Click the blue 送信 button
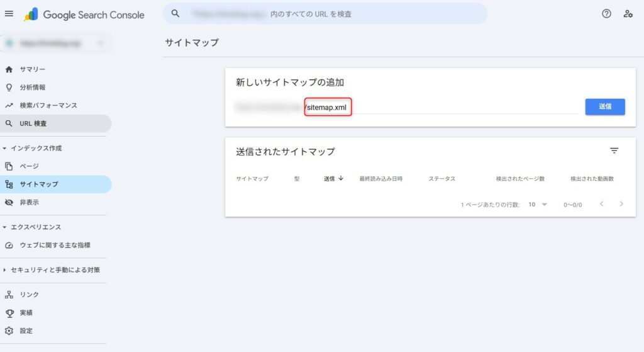The height and width of the screenshot is (352, 644). pyautogui.click(x=604, y=107)
